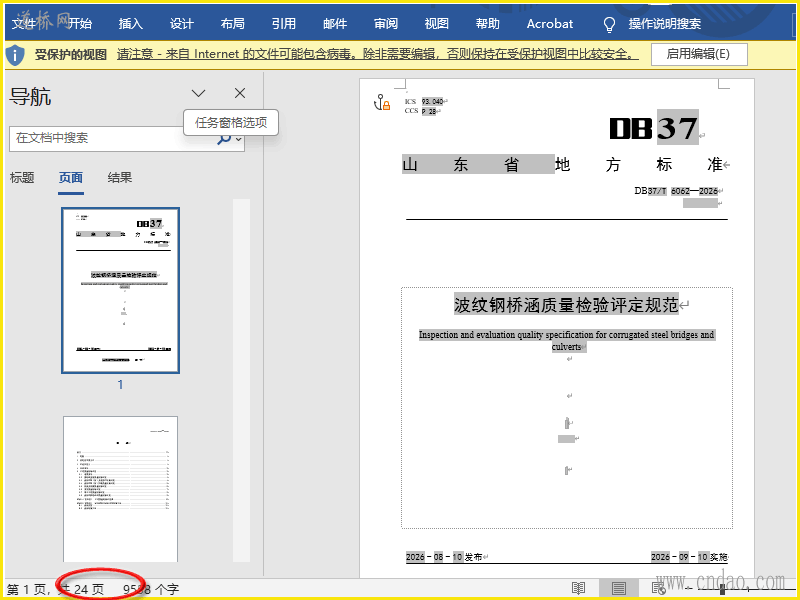The height and width of the screenshot is (600, 800).
Task: Click the English title Inspection and evaluation text
Action: (x=566, y=340)
